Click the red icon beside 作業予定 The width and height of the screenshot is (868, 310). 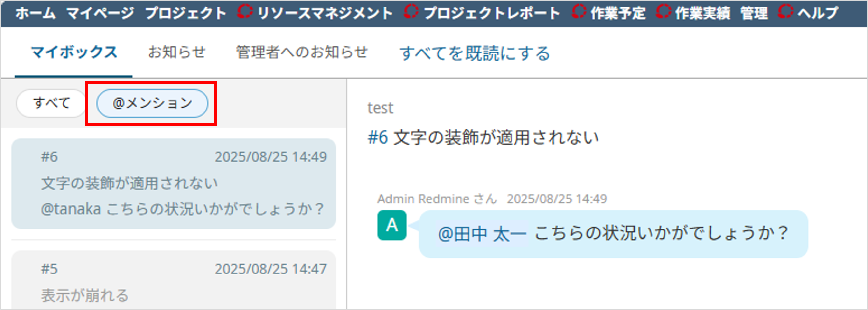(579, 12)
